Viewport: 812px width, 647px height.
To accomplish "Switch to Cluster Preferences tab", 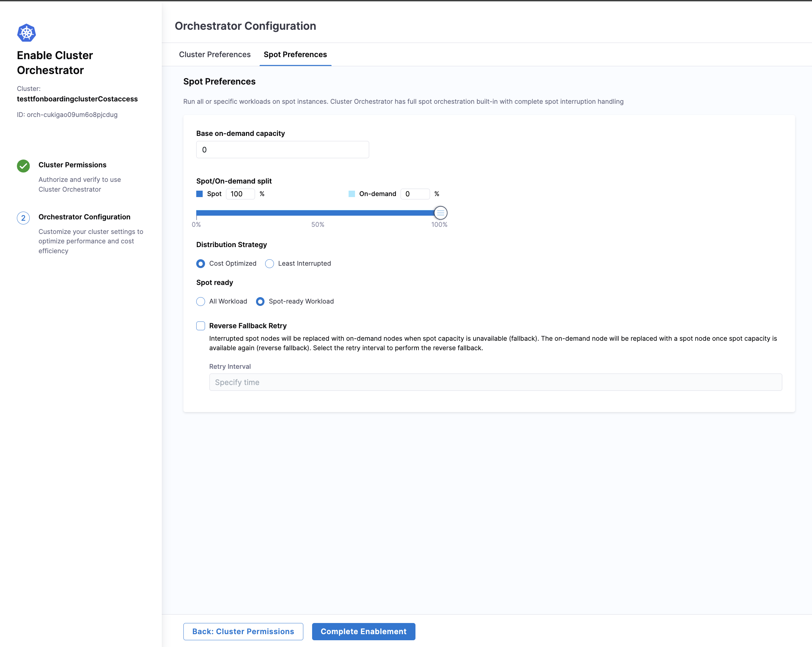I will 215,55.
